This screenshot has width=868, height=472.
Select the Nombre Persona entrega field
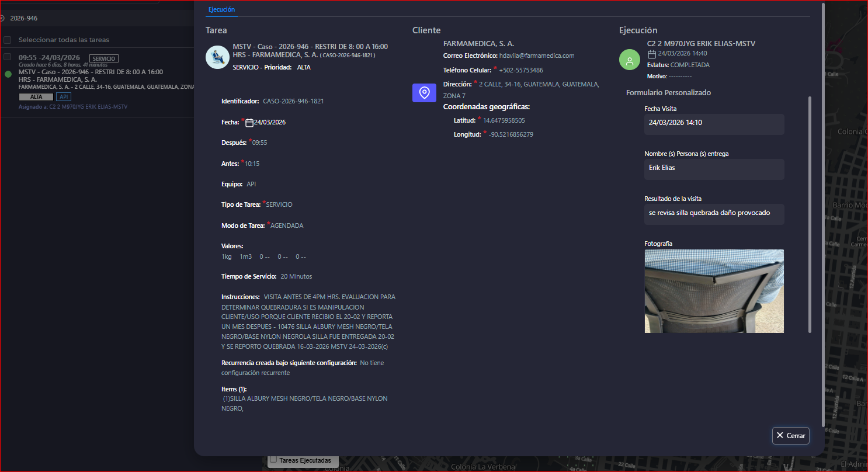(714, 169)
